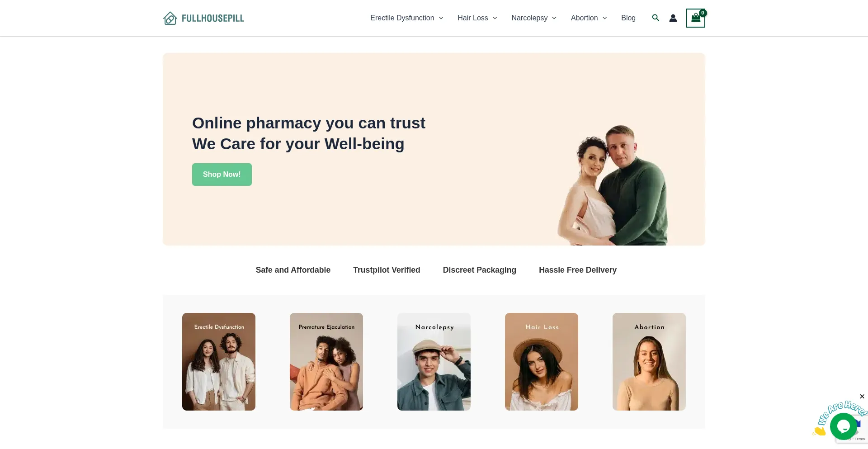Expand the Narcolepsy menu chevron

[x=554, y=18]
